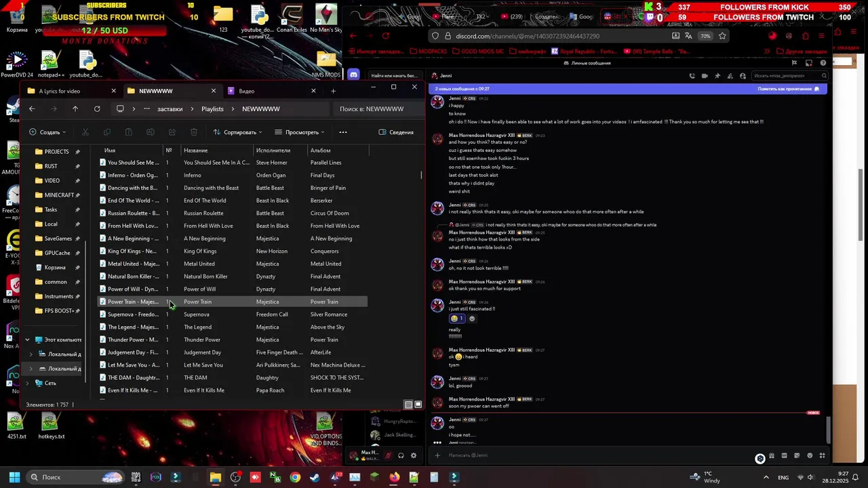
Task: Open the Discord sticker picker
Action: click(797, 455)
